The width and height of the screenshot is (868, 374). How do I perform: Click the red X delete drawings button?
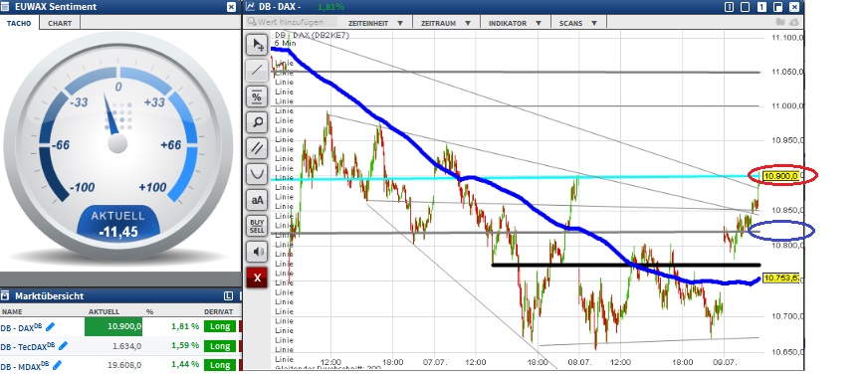[257, 278]
